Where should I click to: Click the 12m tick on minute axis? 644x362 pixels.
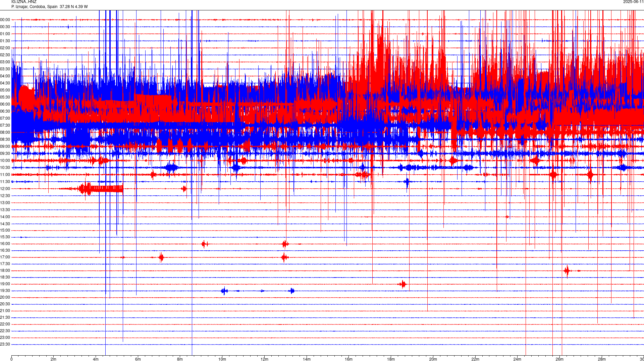pyautogui.click(x=264, y=359)
